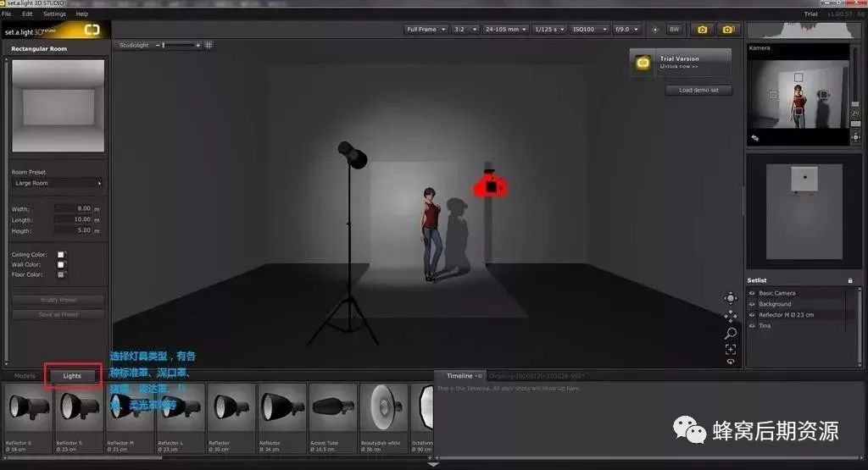Image resolution: width=868 pixels, height=470 pixels.
Task: Click the zoom magnifier icon
Action: (x=731, y=334)
